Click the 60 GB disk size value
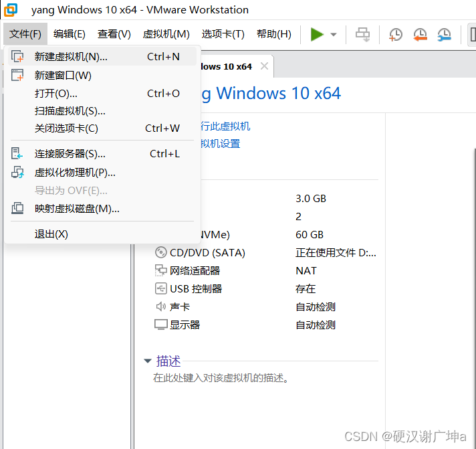The width and height of the screenshot is (476, 449). tap(310, 234)
